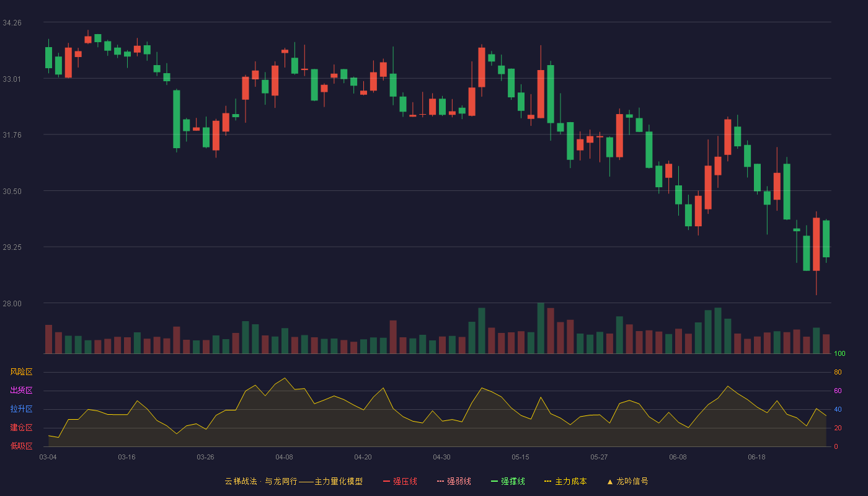
Task: Click the green 100 indicator scale value
Action: [839, 354]
